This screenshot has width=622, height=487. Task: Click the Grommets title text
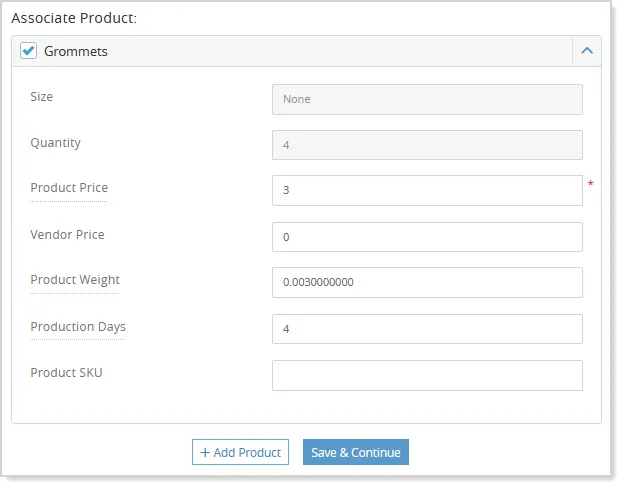[x=76, y=51]
